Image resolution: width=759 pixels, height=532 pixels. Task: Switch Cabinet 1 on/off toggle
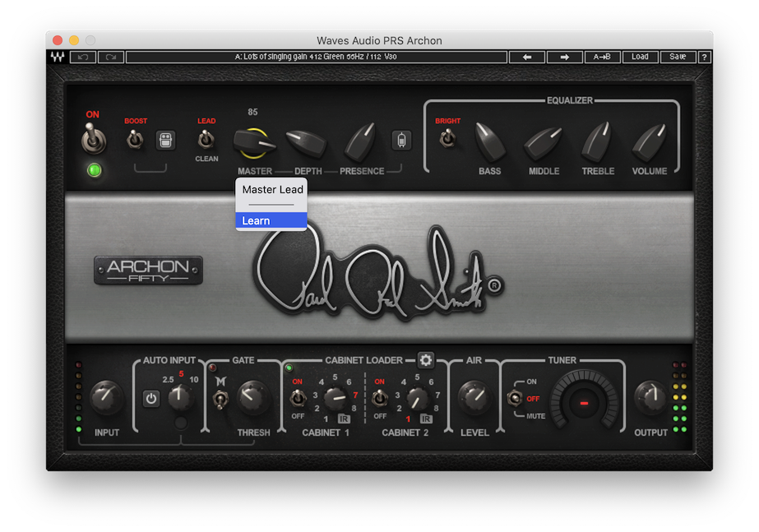(297, 399)
